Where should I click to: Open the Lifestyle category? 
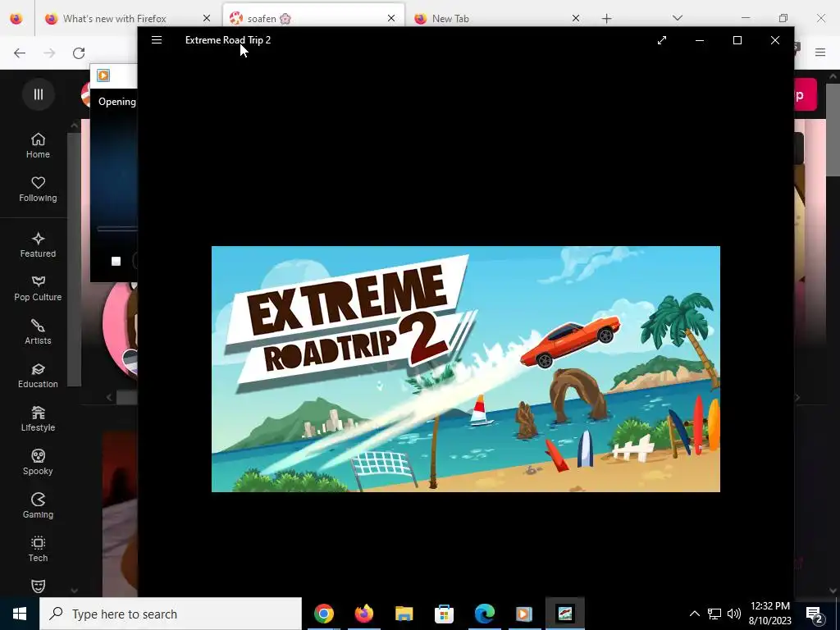(38, 418)
